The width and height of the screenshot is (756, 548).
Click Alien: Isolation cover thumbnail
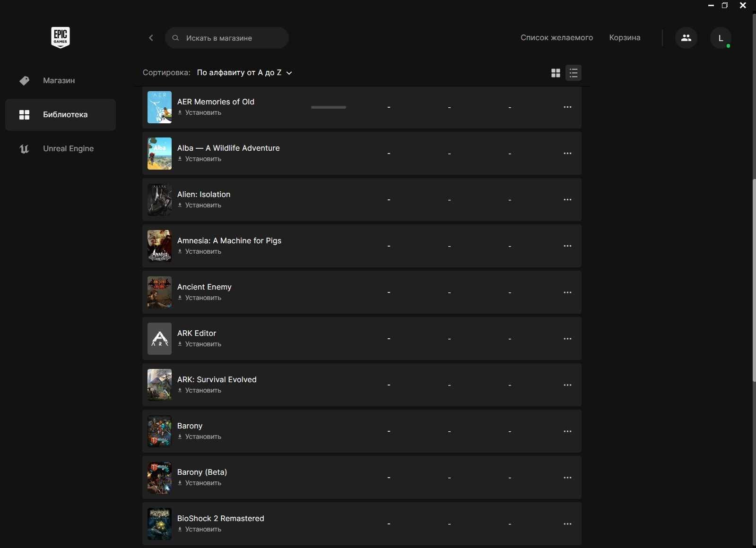pos(159,200)
